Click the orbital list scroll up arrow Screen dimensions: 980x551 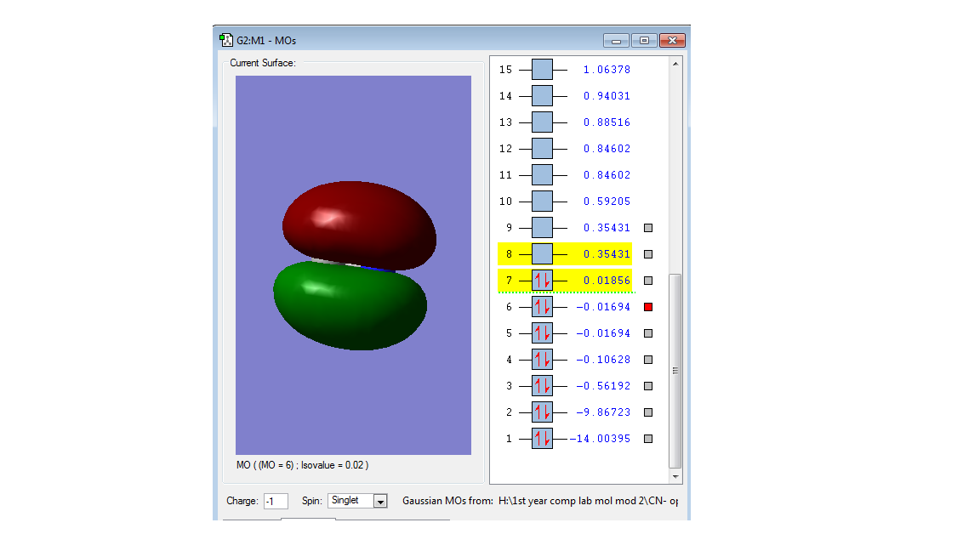pos(675,64)
